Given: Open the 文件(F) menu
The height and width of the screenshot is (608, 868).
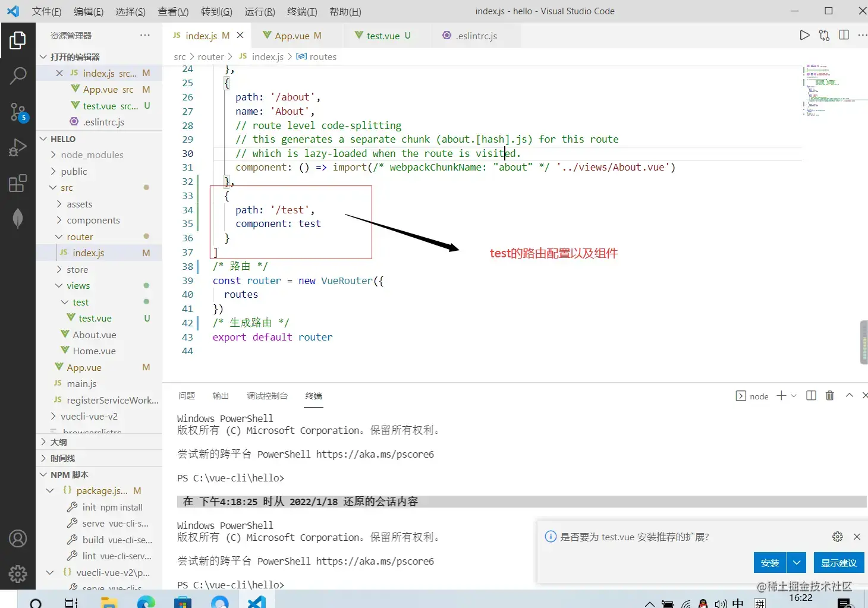Looking at the screenshot, I should click(x=46, y=11).
